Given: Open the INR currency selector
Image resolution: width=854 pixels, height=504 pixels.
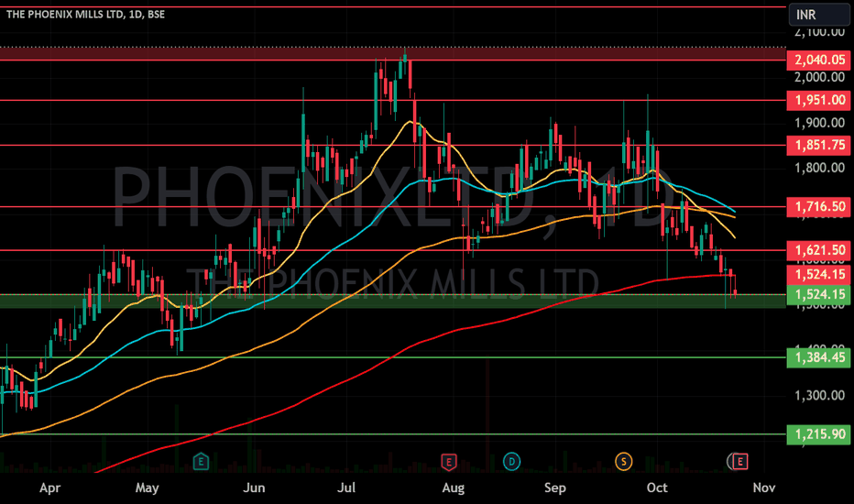Looking at the screenshot, I should 818,14.
